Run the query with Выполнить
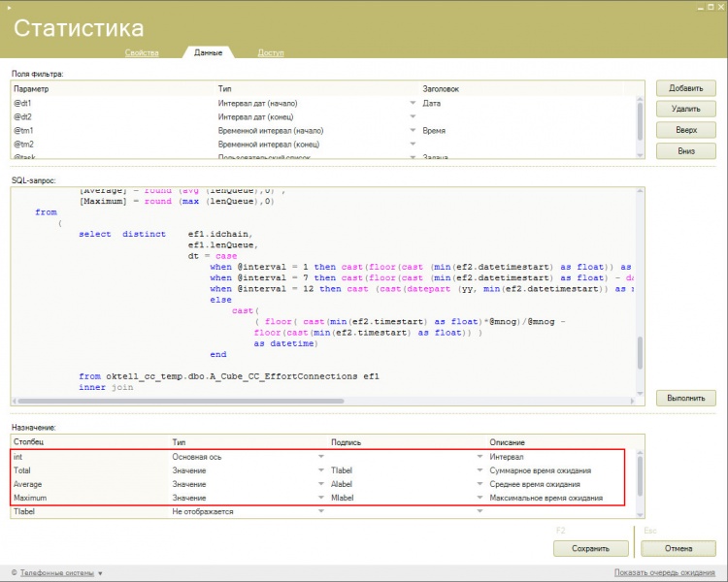Screen dimensions: 728x582 (685, 399)
